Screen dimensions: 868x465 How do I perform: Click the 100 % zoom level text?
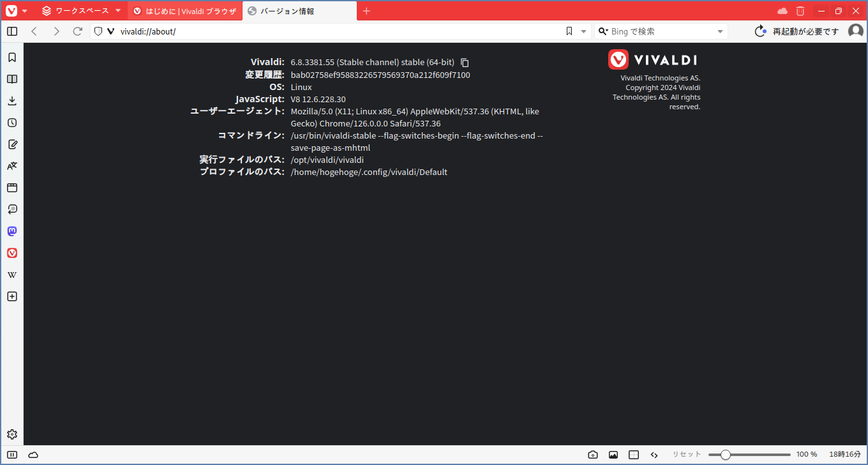tap(807, 455)
